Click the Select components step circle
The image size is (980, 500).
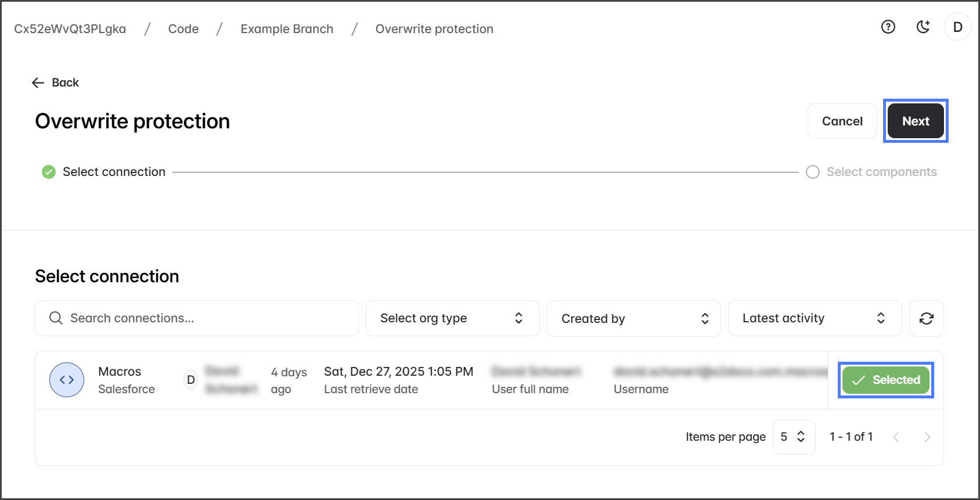pyautogui.click(x=812, y=172)
